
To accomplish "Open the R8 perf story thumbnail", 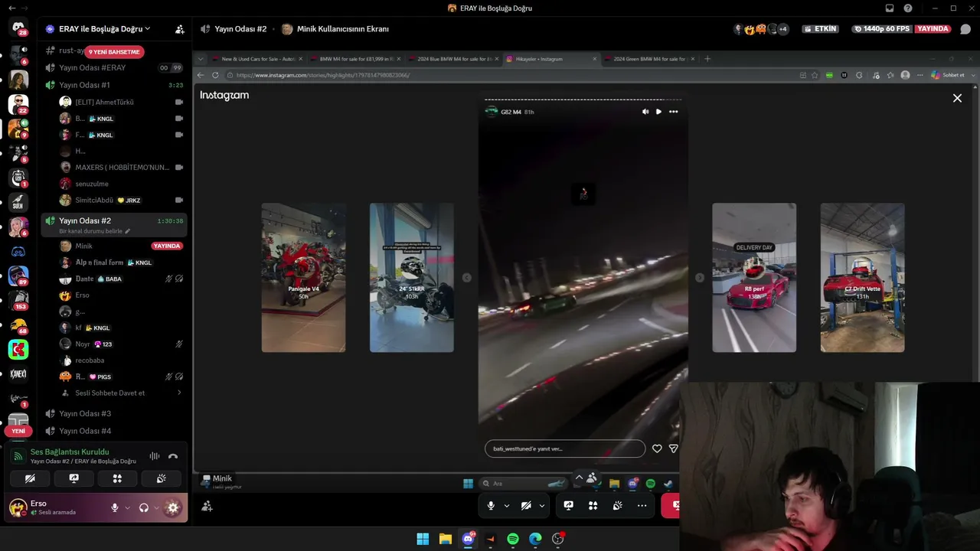I will (754, 278).
